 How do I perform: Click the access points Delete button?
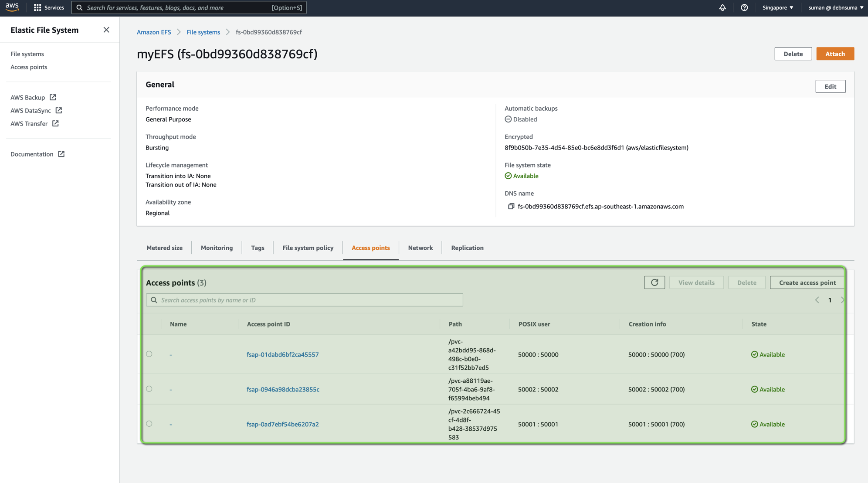point(746,282)
